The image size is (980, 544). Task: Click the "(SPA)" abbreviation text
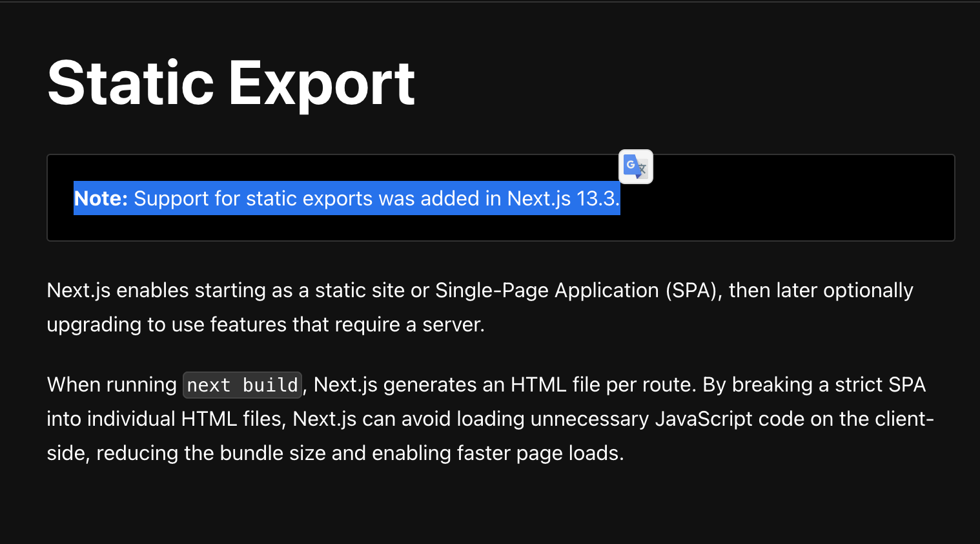pyautogui.click(x=693, y=291)
